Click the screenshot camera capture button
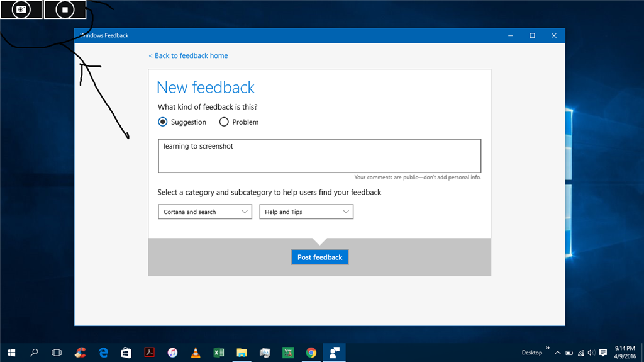Viewport: 644px width, 362px height. (x=21, y=9)
